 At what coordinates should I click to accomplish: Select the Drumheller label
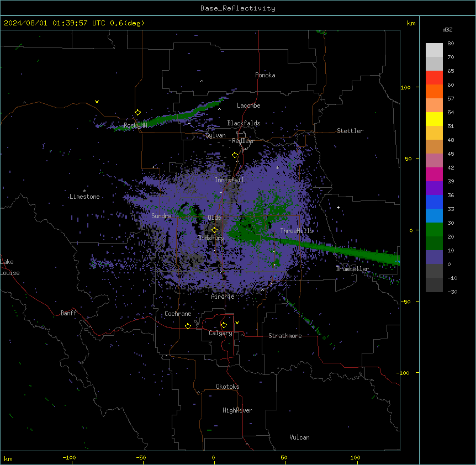(352, 269)
